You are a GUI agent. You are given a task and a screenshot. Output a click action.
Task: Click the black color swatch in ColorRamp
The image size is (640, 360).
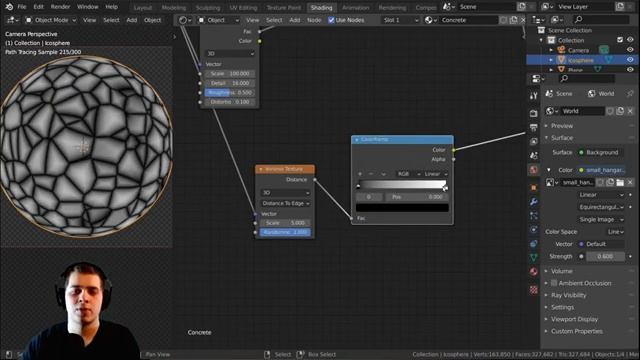tap(402, 208)
